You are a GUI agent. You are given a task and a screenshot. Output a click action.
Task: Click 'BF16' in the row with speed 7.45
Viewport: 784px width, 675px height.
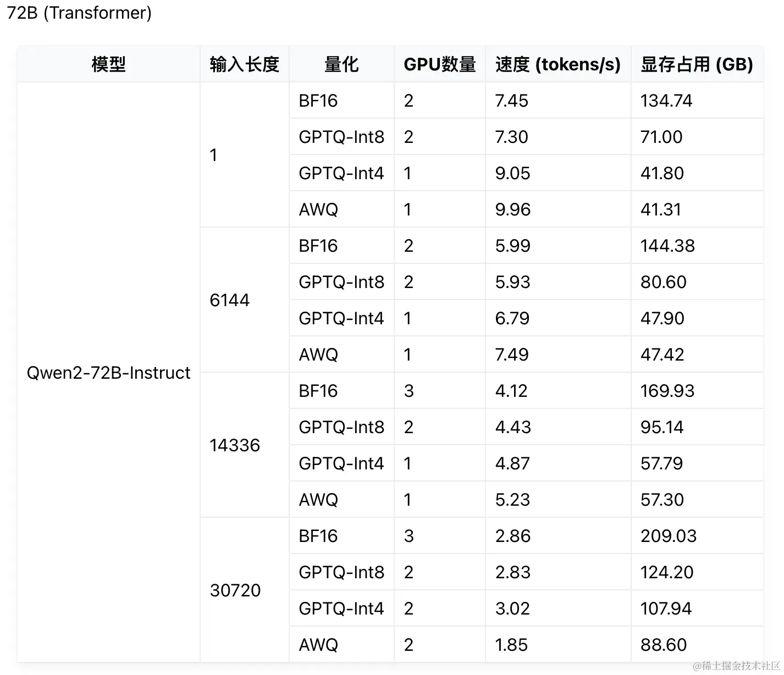(318, 101)
